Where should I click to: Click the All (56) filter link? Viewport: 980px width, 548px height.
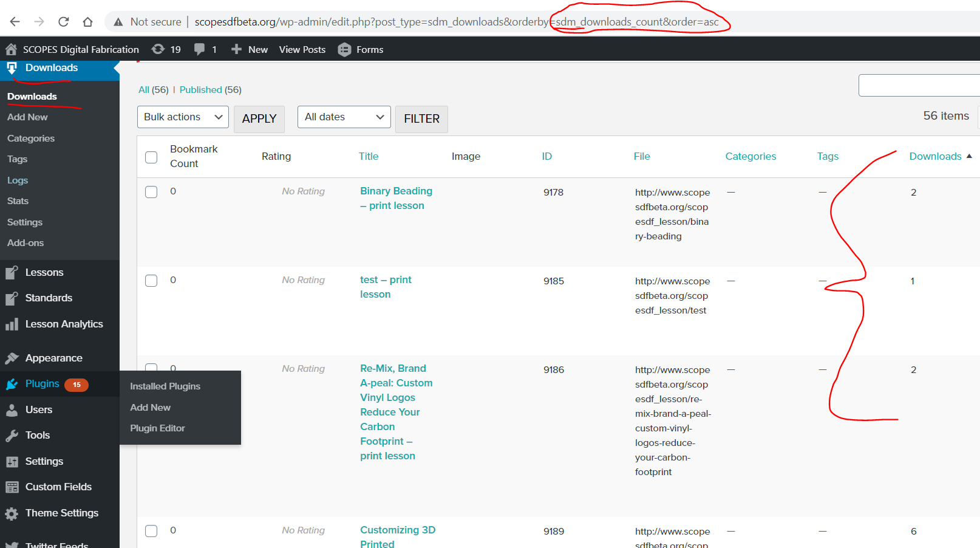154,90
